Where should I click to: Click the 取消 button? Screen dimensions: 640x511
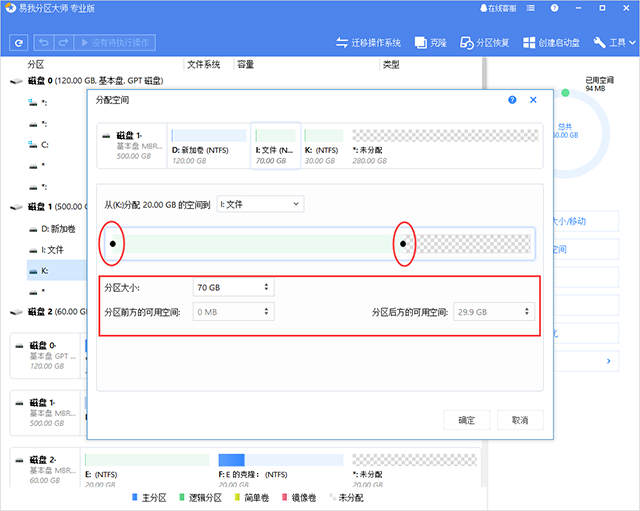point(519,420)
